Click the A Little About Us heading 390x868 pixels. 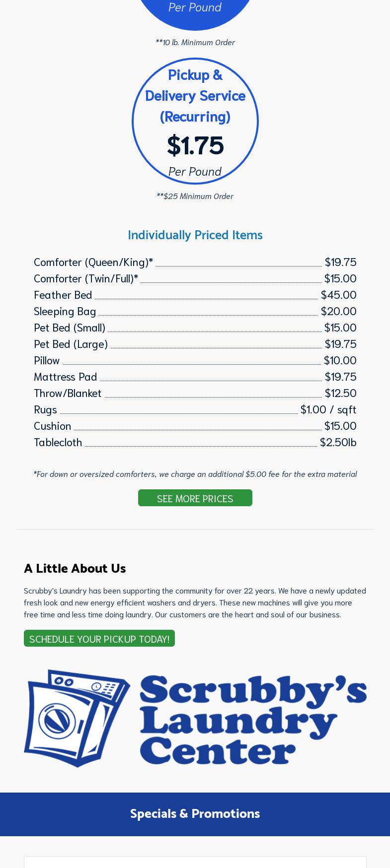[75, 568]
